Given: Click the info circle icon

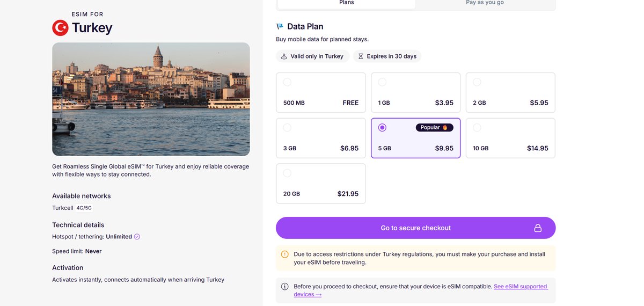Looking at the screenshot, I should (x=285, y=287).
